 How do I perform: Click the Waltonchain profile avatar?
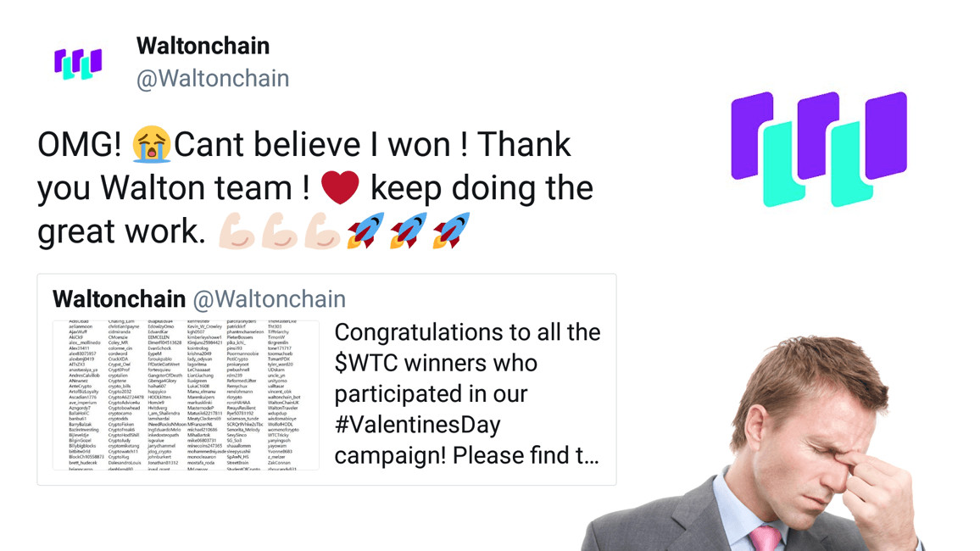[78, 64]
